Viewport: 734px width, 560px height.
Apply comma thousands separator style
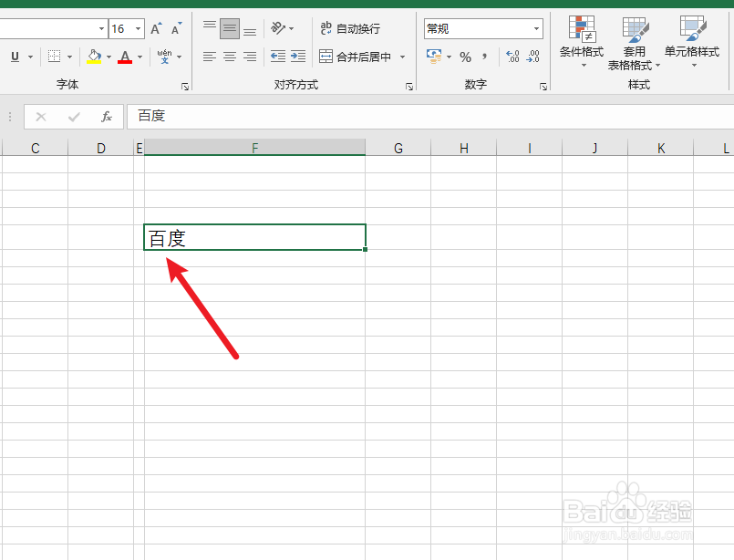click(x=485, y=57)
